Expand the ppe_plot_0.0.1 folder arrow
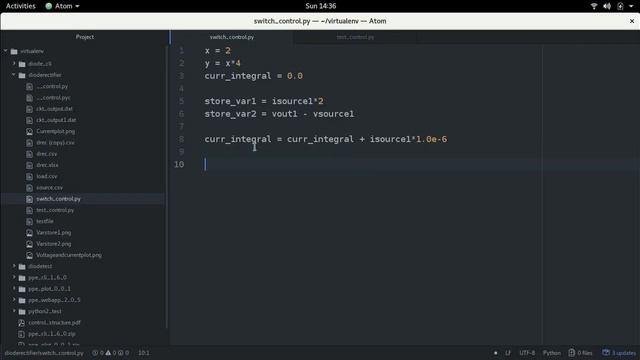This screenshot has width=640, height=360. coord(14,289)
